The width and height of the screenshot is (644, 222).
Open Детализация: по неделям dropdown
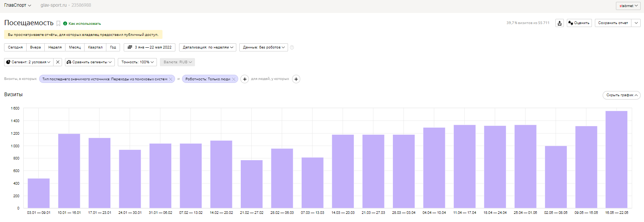(208, 47)
